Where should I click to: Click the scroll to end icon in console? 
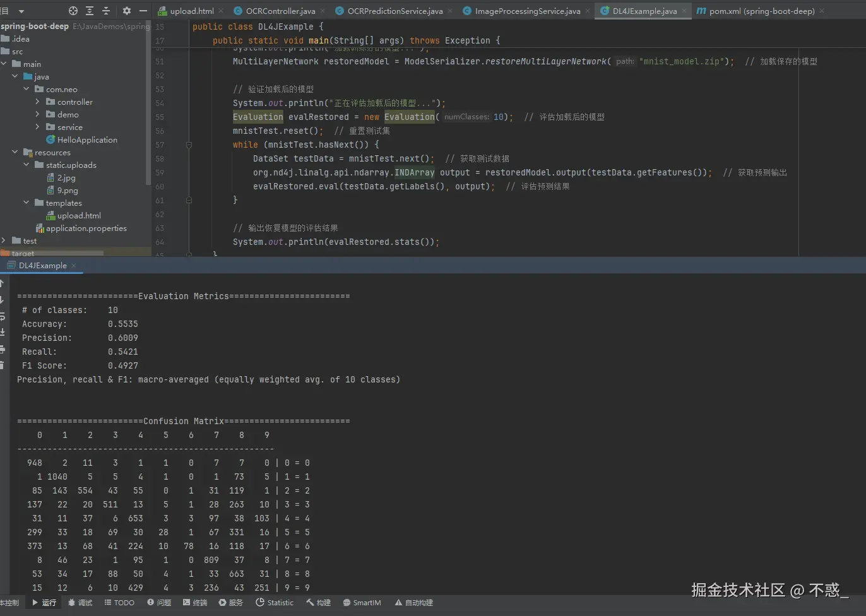click(2, 332)
